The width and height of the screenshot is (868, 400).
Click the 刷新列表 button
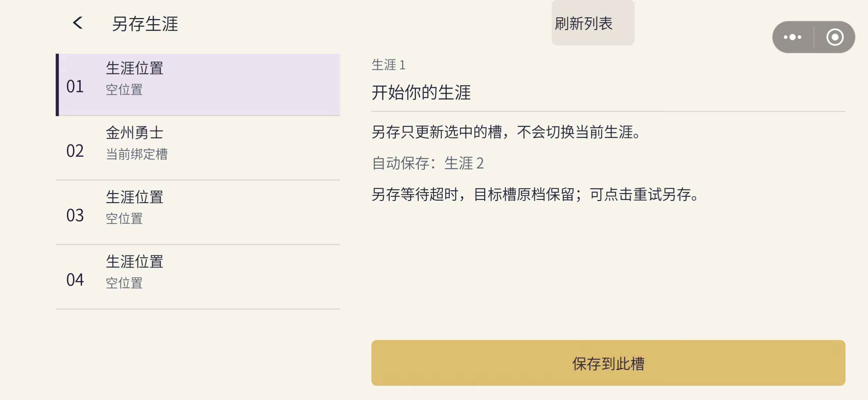pyautogui.click(x=593, y=23)
